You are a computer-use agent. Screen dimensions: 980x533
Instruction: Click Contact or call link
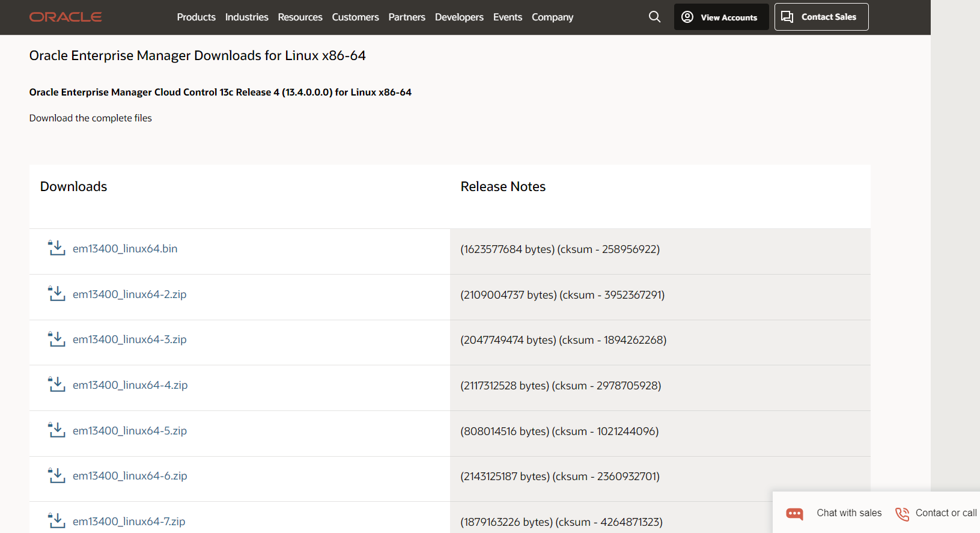coord(946,513)
